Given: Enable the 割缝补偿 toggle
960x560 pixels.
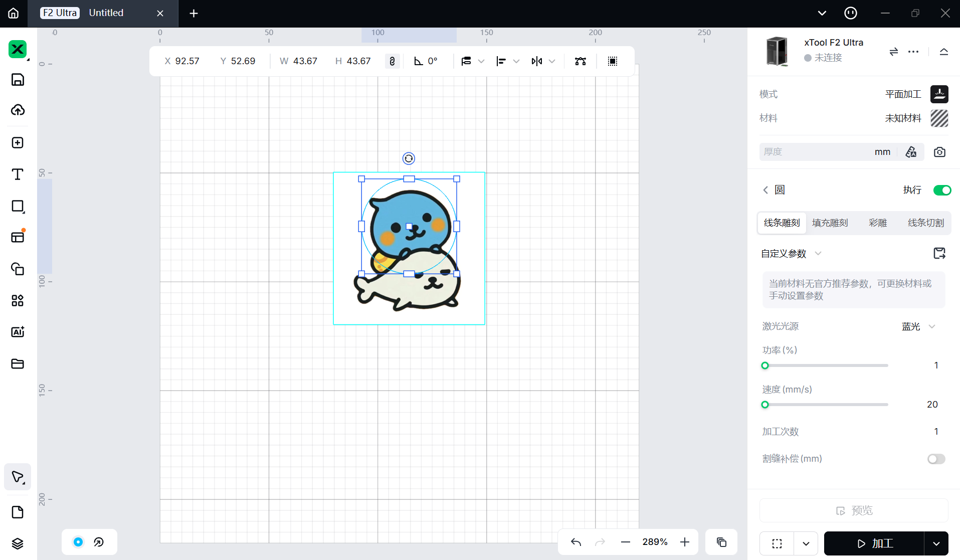Looking at the screenshot, I should click(x=936, y=459).
